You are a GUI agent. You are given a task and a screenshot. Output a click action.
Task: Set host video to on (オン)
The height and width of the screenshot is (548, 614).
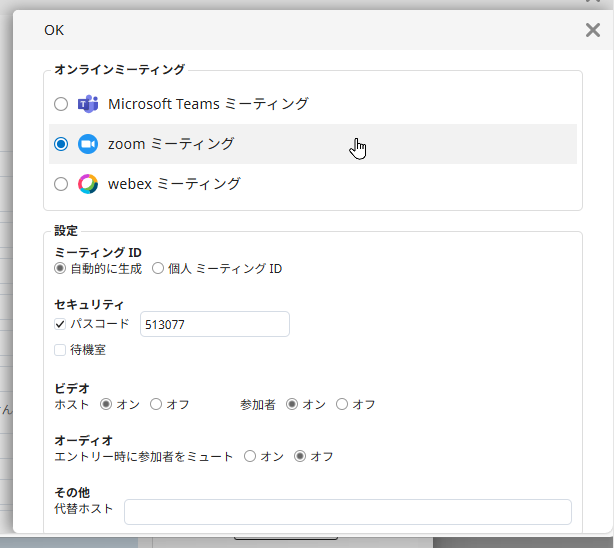point(106,404)
